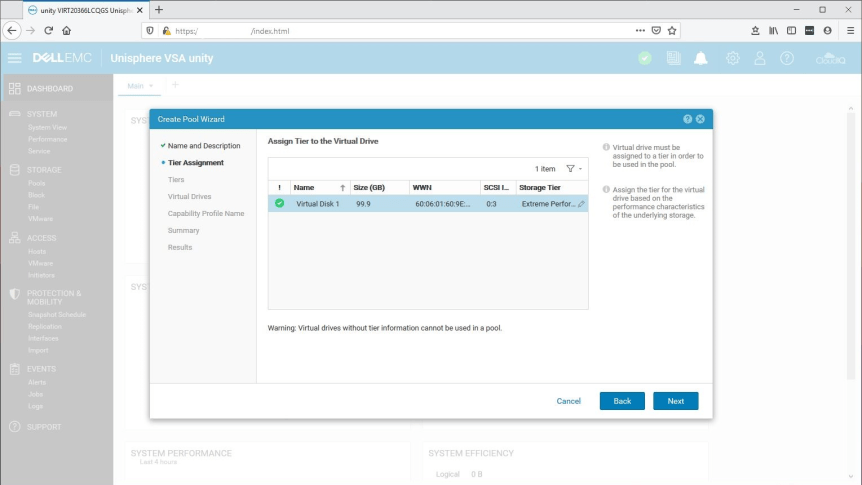Close the Create Pool Wizard dialog
The image size is (862, 485).
[700, 119]
